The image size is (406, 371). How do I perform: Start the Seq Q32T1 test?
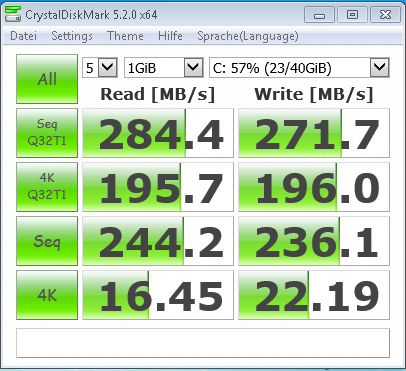tap(47, 133)
